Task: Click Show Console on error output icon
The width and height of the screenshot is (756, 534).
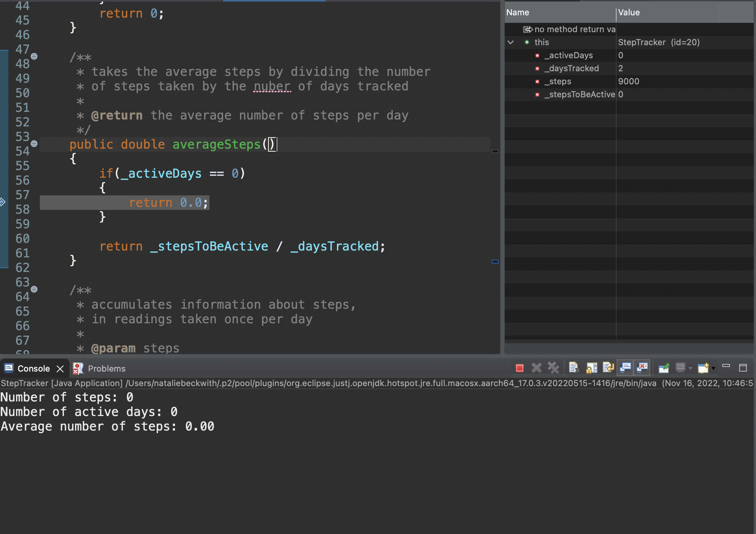Action: [x=642, y=368]
